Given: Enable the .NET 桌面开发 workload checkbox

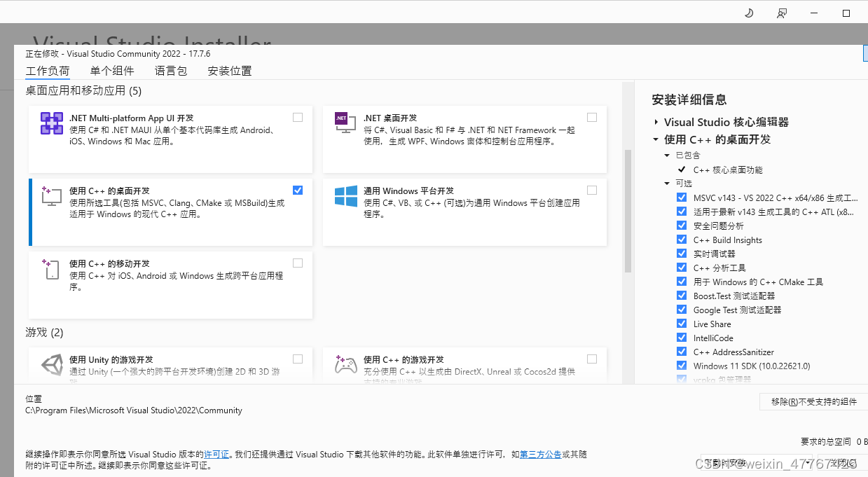Looking at the screenshot, I should pos(592,117).
